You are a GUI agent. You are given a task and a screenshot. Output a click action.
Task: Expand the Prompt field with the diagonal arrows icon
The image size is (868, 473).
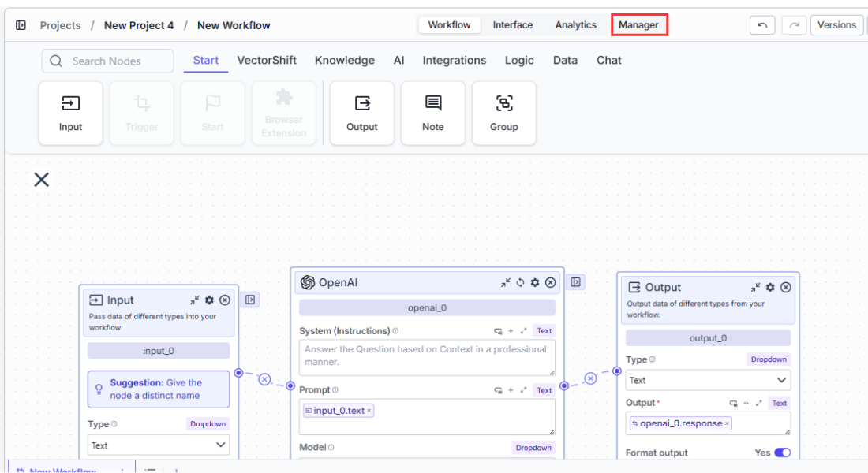coord(522,389)
